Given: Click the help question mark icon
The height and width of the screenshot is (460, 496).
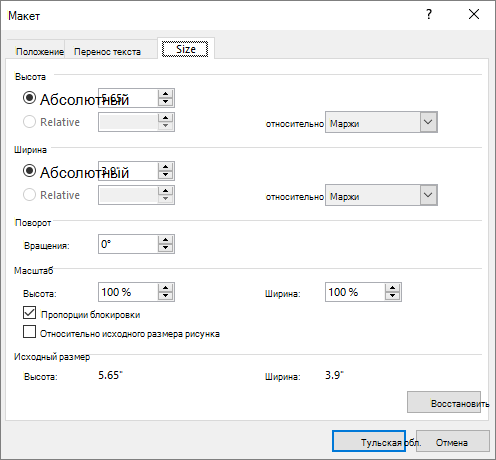Looking at the screenshot, I should click(x=429, y=14).
